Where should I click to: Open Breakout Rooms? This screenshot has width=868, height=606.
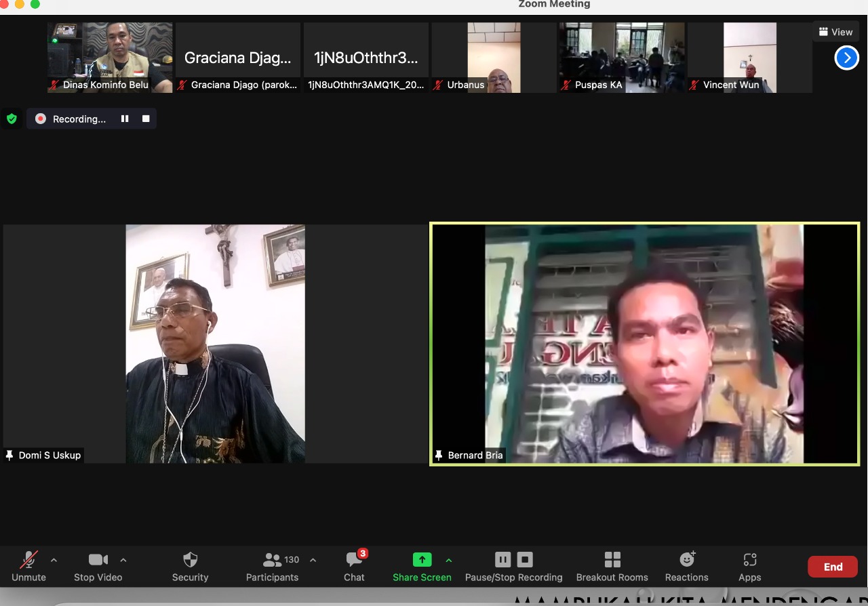tap(612, 566)
